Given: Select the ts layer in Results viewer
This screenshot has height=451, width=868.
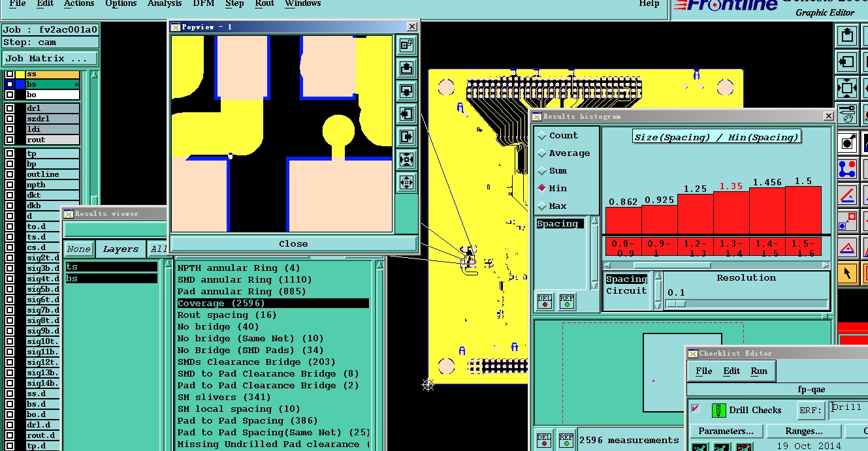Looking at the screenshot, I should click(x=111, y=267).
